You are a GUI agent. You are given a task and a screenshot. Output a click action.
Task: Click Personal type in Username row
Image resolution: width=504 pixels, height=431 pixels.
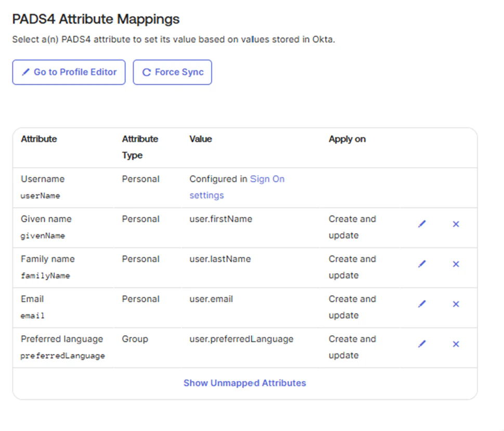pos(141,179)
